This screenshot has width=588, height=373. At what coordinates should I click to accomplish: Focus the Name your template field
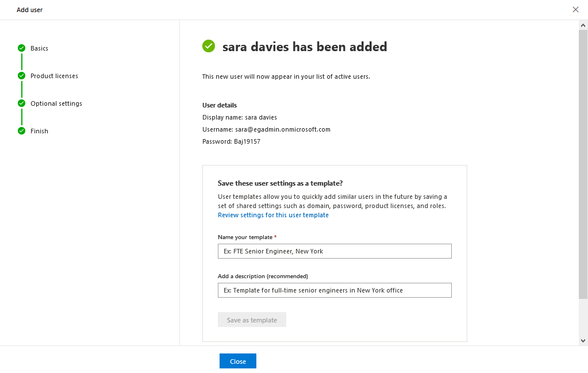[x=335, y=251]
